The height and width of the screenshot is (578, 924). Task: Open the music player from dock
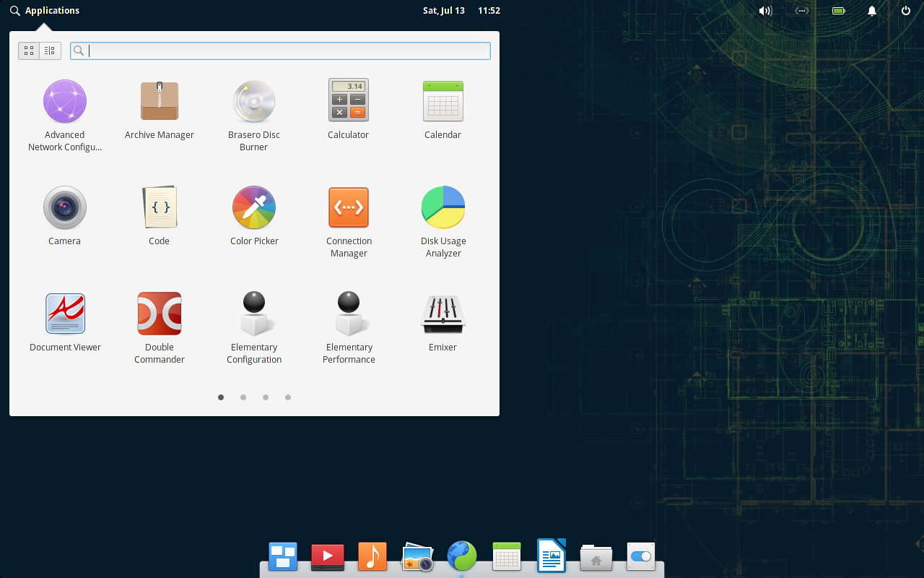pyautogui.click(x=372, y=557)
